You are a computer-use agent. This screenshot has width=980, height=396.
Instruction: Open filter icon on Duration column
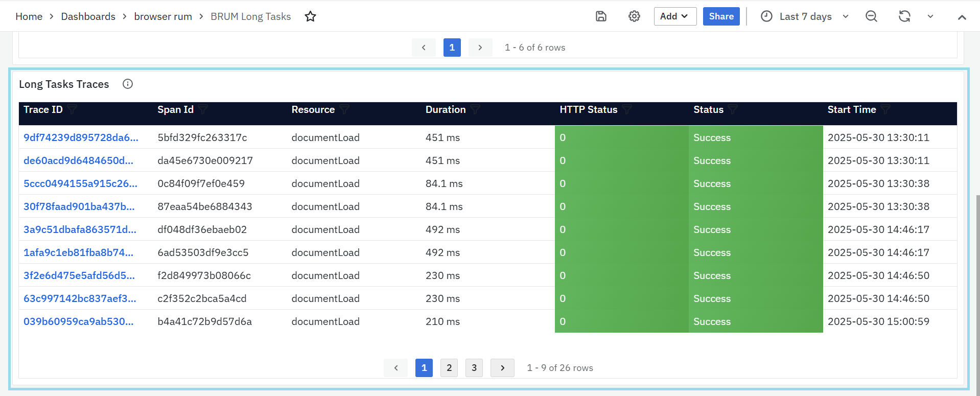pyautogui.click(x=475, y=109)
